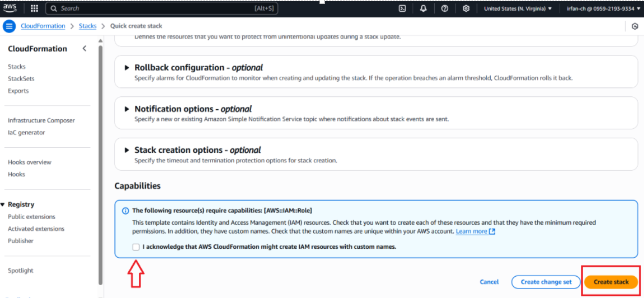Open the Services grid menu icon
This screenshot has width=644, height=298.
click(35, 8)
